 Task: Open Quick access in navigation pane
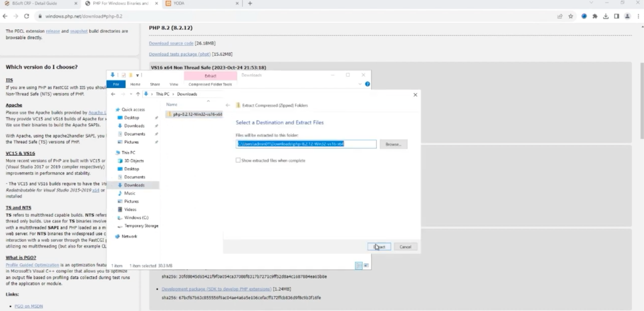(x=133, y=109)
